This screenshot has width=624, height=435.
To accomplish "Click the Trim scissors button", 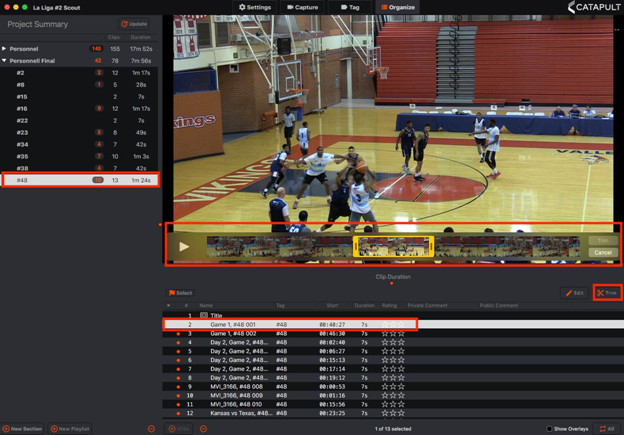I will (606, 293).
